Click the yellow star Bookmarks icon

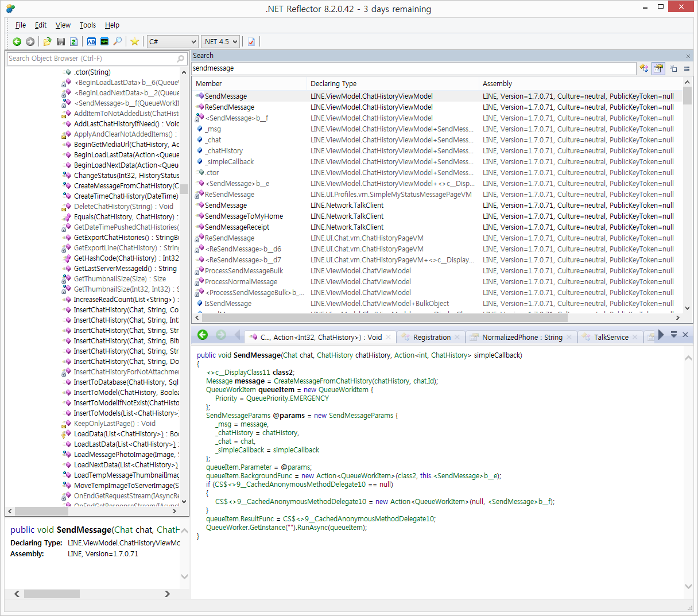(134, 41)
